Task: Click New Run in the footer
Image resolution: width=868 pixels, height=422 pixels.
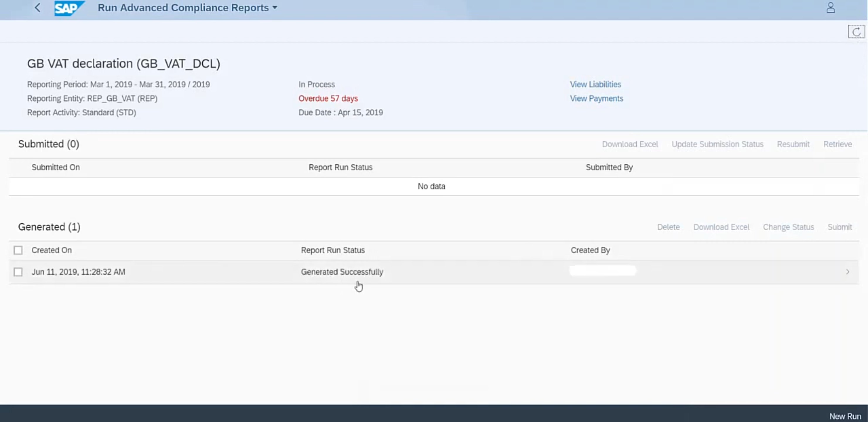Action: click(845, 416)
